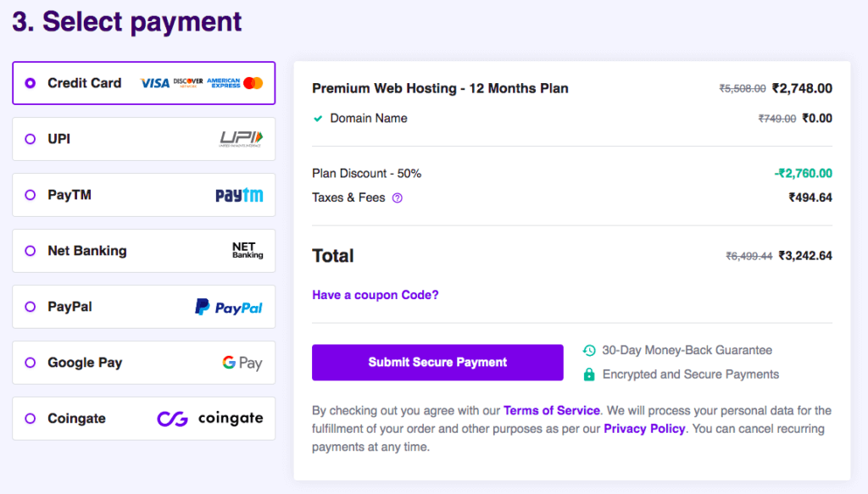Click the G Pay logo
This screenshot has height=494, width=868.
tap(242, 363)
